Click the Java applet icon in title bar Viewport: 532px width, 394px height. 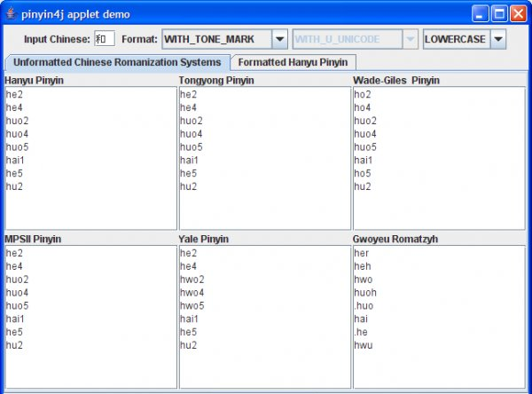(x=11, y=14)
